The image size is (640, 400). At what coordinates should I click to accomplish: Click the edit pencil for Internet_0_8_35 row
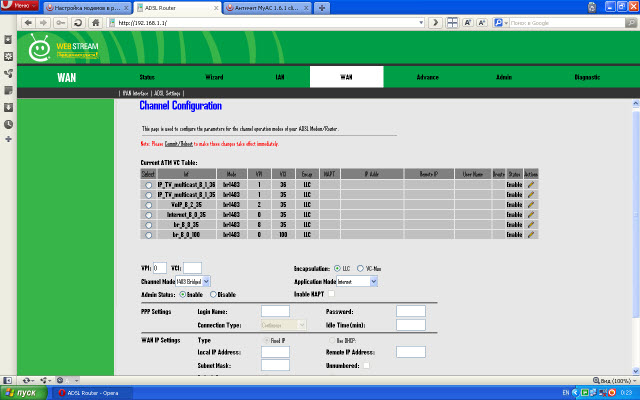pyautogui.click(x=531, y=215)
